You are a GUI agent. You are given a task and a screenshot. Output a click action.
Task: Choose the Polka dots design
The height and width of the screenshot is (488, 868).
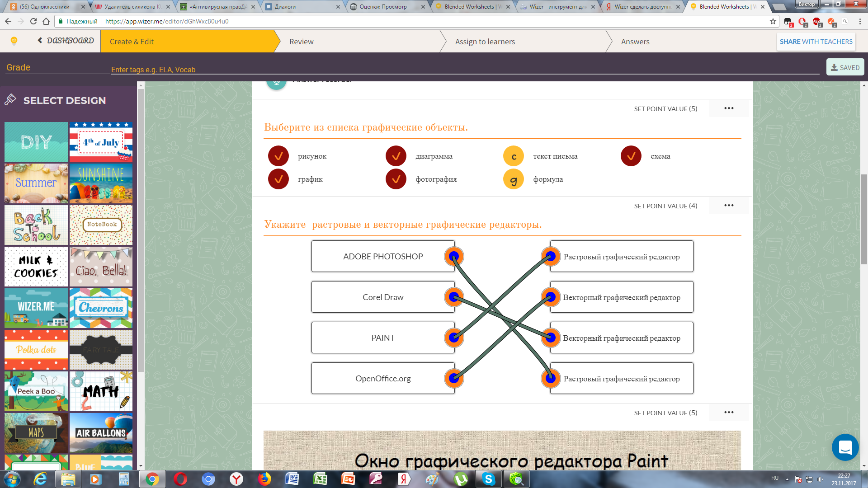(36, 350)
